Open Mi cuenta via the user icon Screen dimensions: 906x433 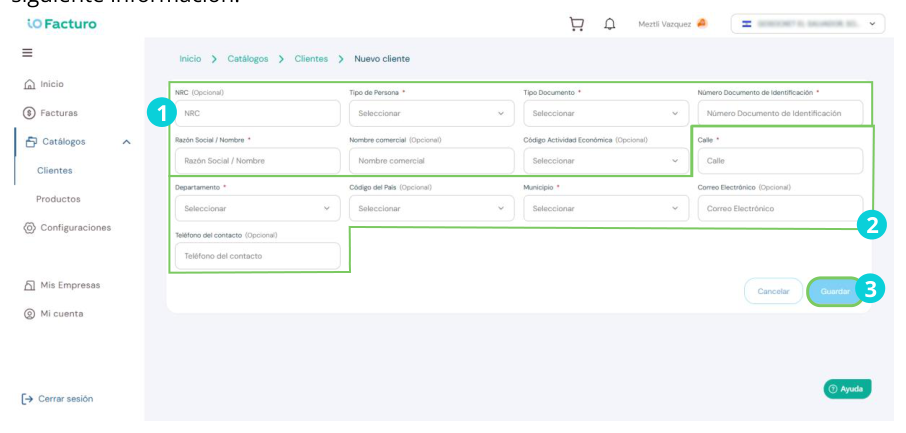click(29, 314)
